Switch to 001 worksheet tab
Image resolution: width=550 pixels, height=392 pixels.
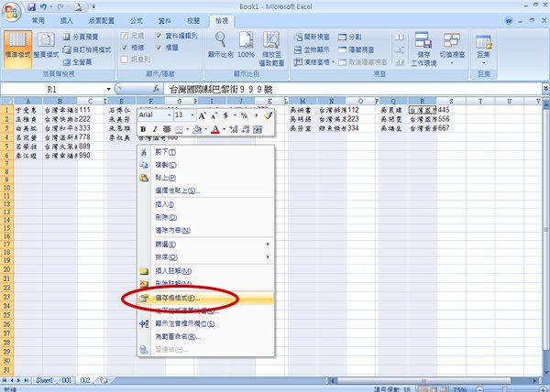(66, 380)
